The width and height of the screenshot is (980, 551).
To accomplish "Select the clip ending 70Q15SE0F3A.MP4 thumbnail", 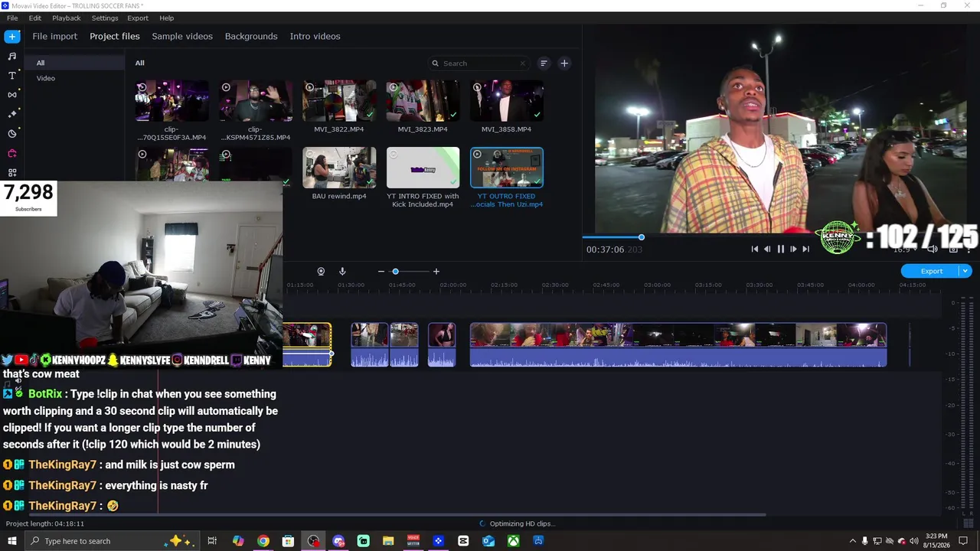I will 172,100.
